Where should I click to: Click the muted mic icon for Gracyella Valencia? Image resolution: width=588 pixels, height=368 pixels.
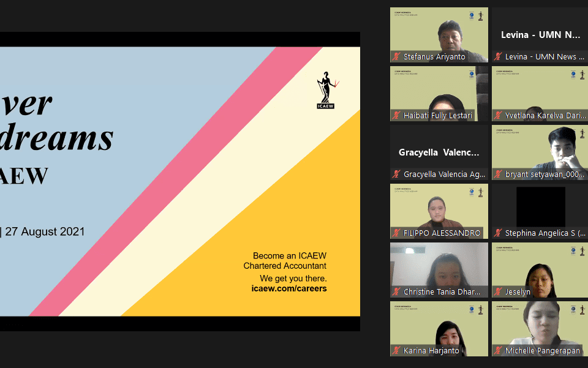point(397,175)
